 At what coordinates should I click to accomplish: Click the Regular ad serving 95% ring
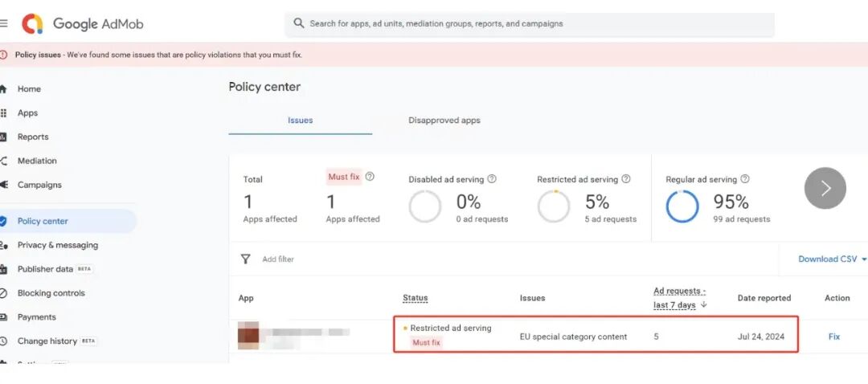click(682, 206)
